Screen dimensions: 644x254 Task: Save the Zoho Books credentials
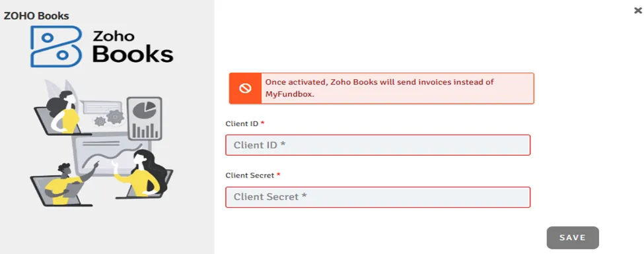pos(573,238)
